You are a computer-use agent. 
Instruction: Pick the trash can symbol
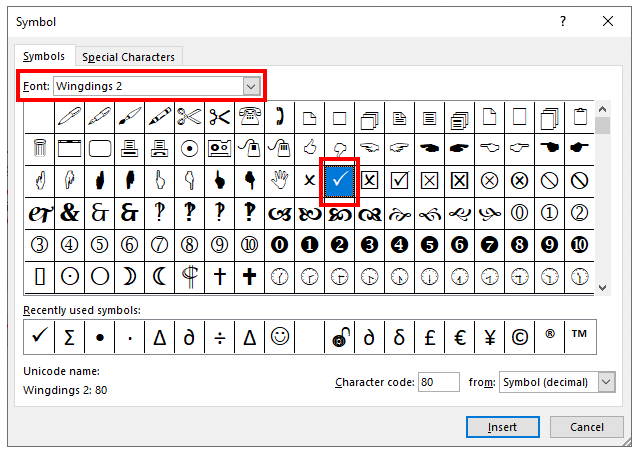coord(39,149)
